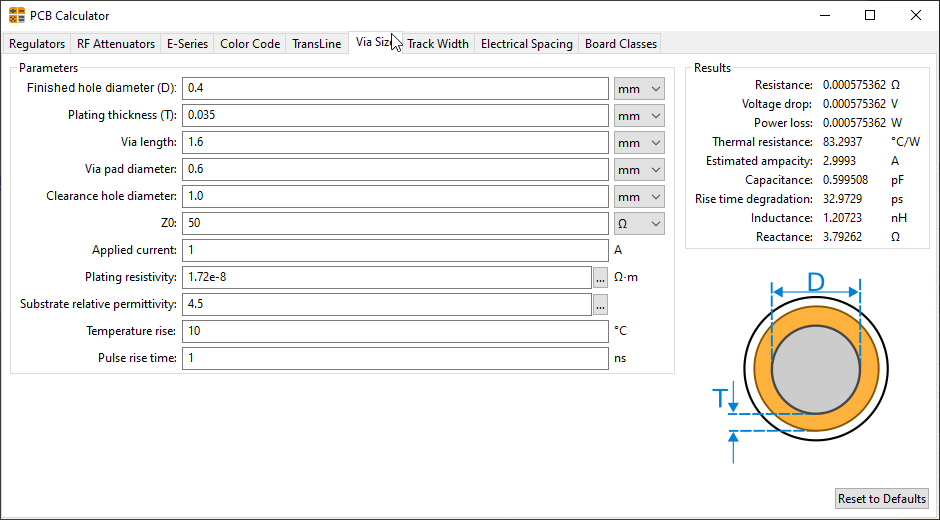Open the via pad diameter unit dropdown
The height and width of the screenshot is (520, 940).
[639, 170]
